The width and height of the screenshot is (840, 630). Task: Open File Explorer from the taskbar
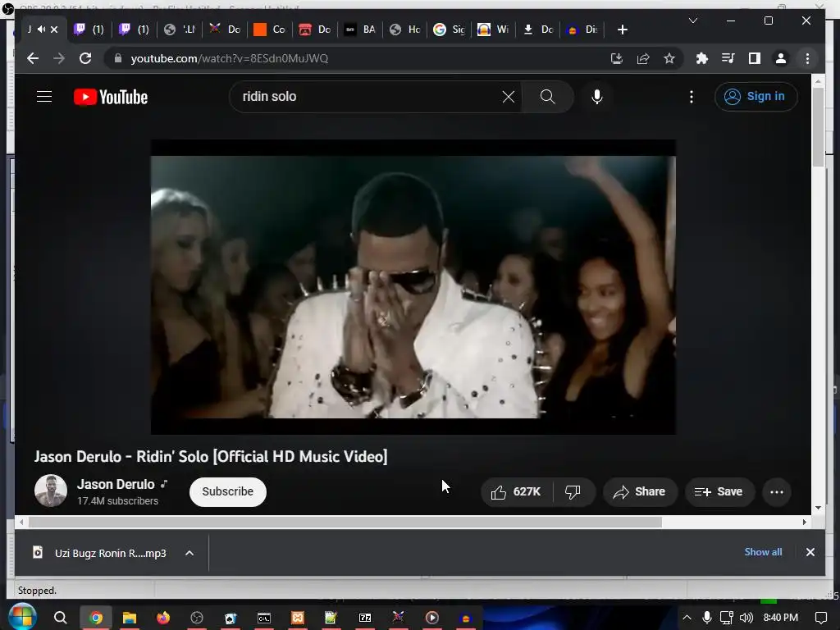click(x=129, y=618)
